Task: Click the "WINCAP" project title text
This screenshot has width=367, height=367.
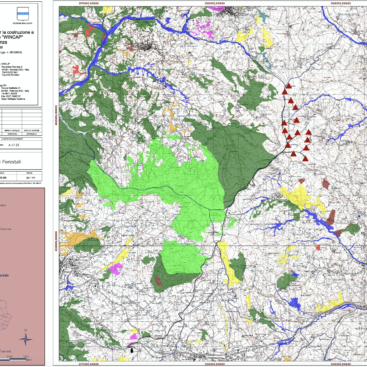Action: pyautogui.click(x=27, y=38)
